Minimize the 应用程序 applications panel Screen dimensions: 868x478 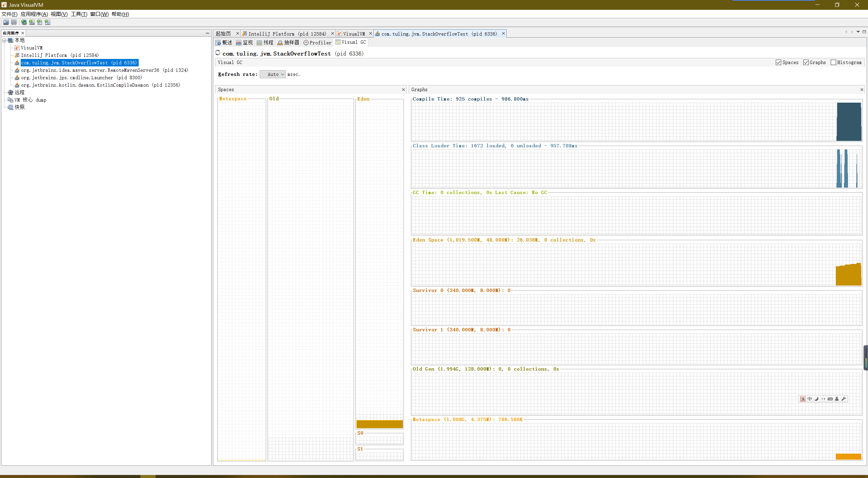pos(207,33)
